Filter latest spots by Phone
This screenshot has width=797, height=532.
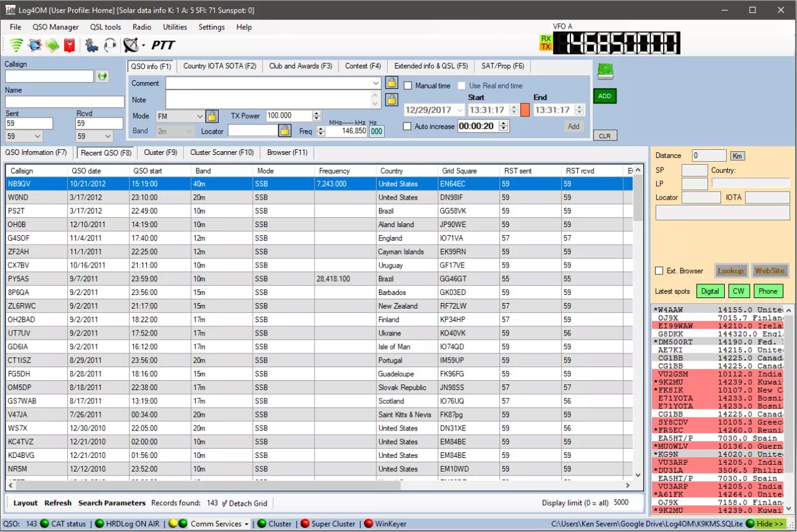768,291
